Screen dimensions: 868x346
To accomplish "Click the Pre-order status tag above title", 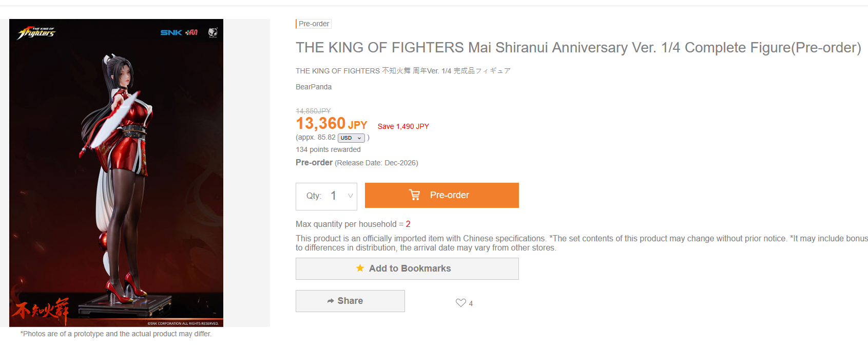I will 314,24.
